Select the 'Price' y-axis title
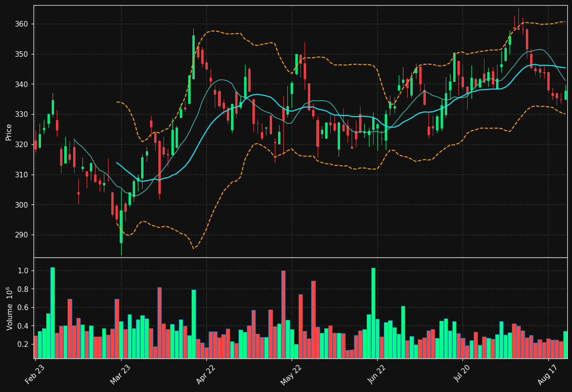The height and width of the screenshot is (392, 572). point(9,132)
